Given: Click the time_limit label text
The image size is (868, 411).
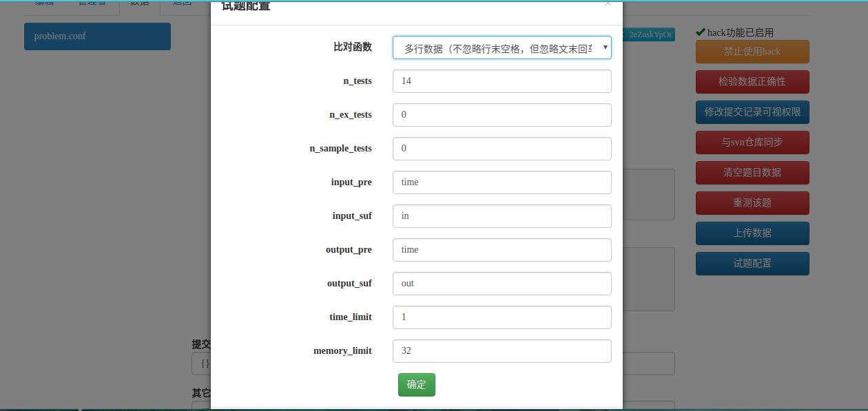Looking at the screenshot, I should [x=351, y=317].
